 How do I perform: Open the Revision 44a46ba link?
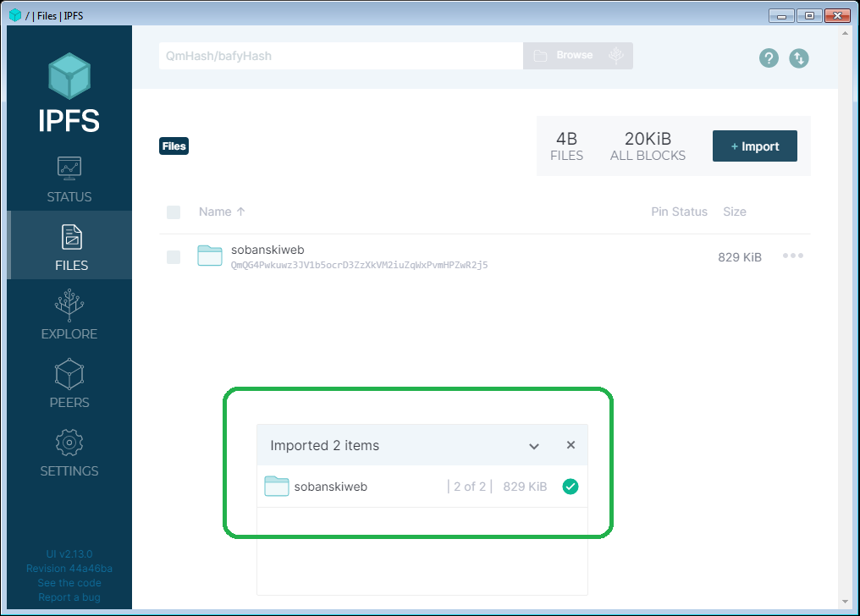tap(69, 569)
